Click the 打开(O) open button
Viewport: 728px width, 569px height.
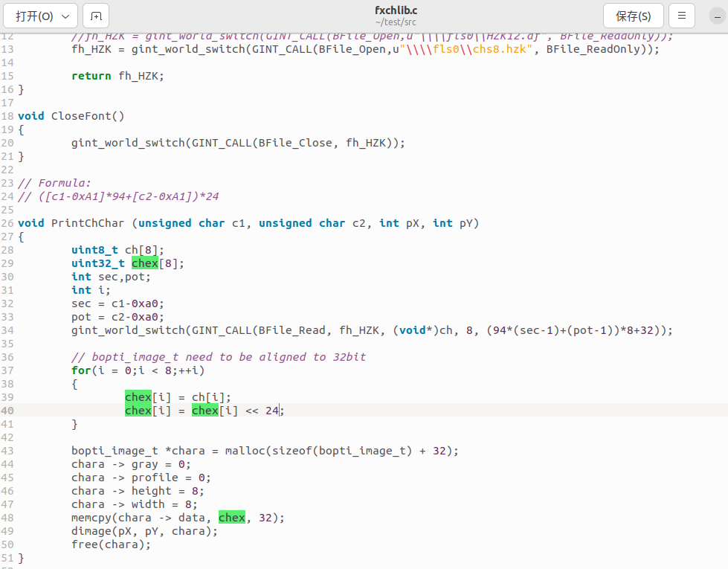point(34,16)
